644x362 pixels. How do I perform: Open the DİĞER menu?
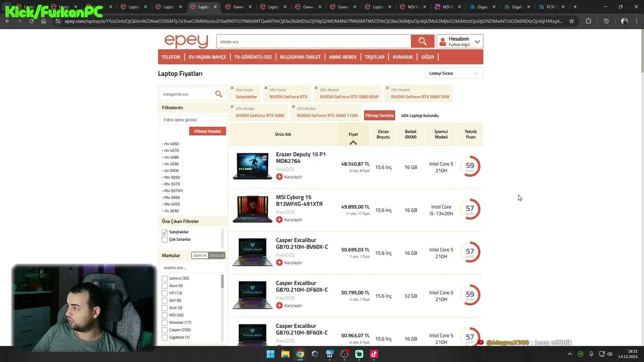(x=428, y=57)
